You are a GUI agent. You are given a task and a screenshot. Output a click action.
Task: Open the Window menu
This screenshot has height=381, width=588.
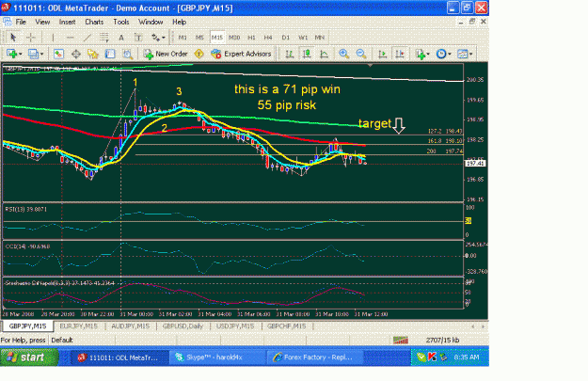(151, 23)
